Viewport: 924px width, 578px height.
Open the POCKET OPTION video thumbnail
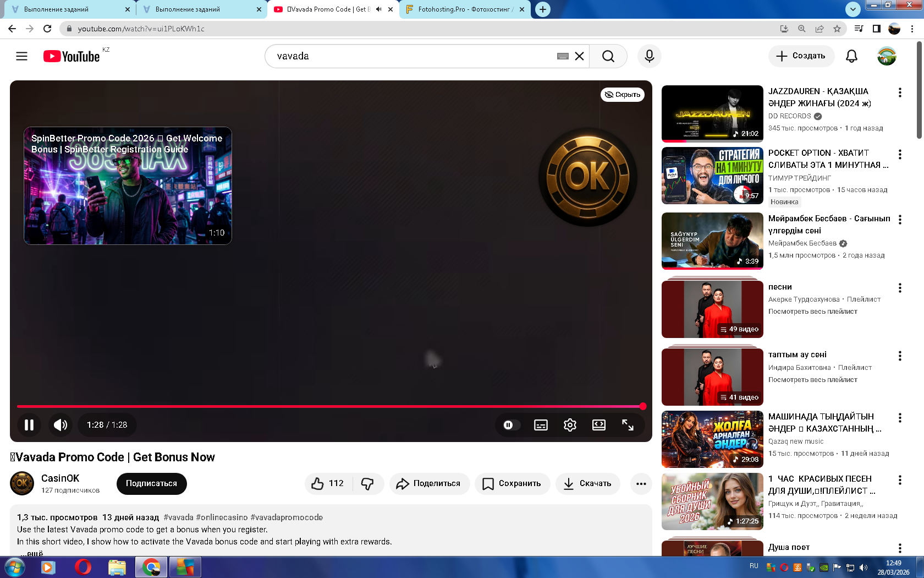[712, 176]
